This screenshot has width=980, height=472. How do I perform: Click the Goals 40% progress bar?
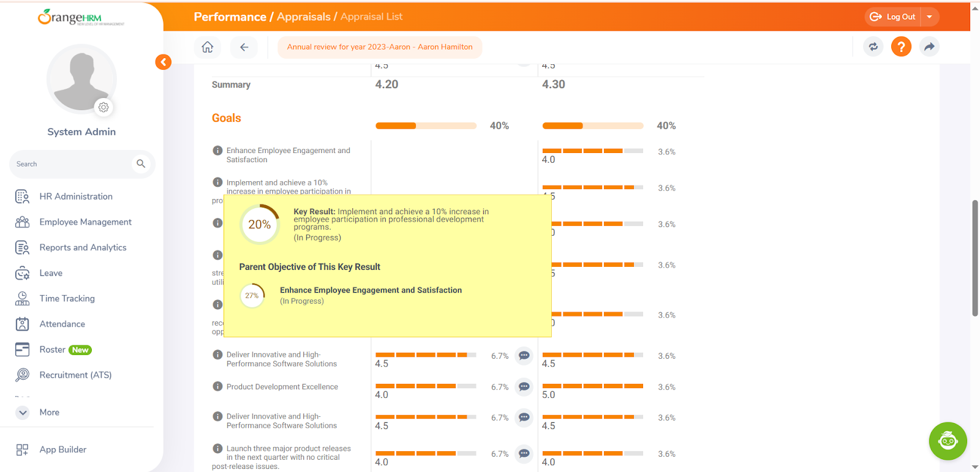click(426, 125)
